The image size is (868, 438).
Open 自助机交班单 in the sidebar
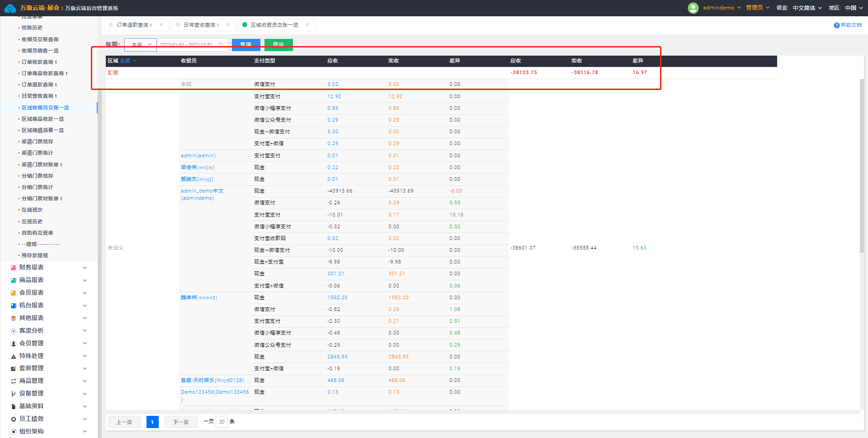pos(38,233)
